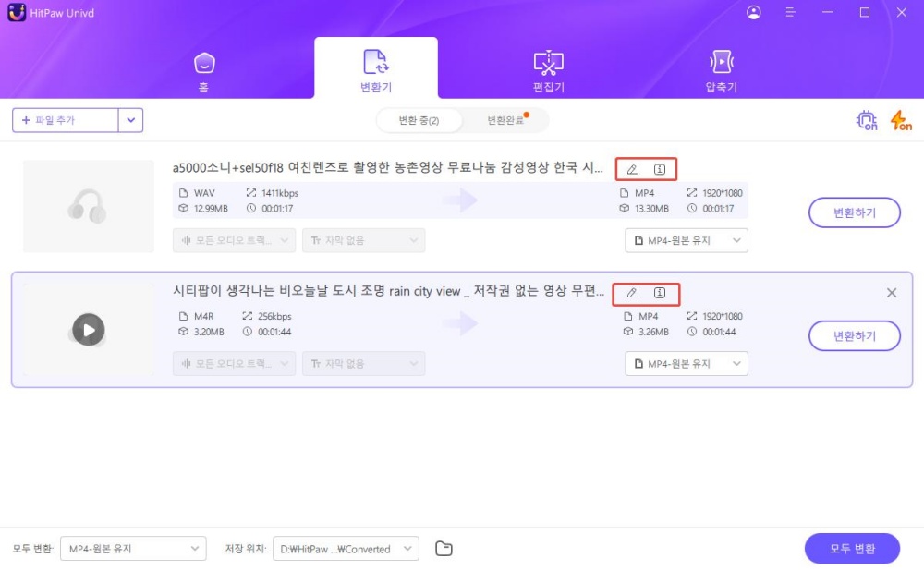The width and height of the screenshot is (924, 570).
Task: Click the 파일 추가 add file button
Action: 65,120
